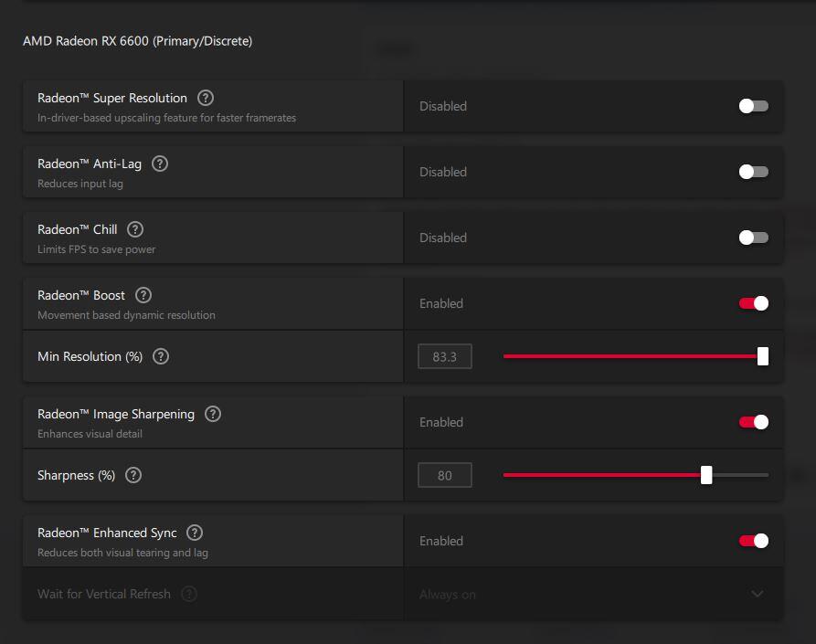Disable Radeon Enhanced Sync switch
The width and height of the screenshot is (816, 644).
coord(754,541)
